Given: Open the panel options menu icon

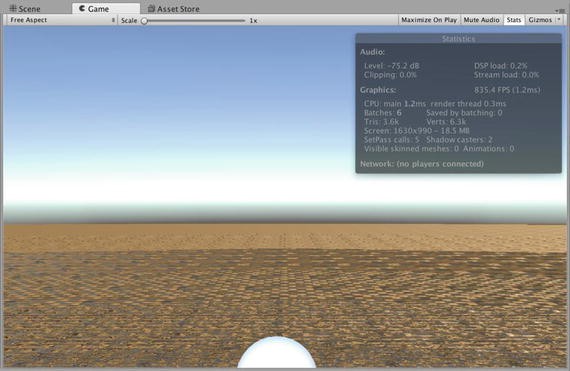Looking at the screenshot, I should (559, 11).
